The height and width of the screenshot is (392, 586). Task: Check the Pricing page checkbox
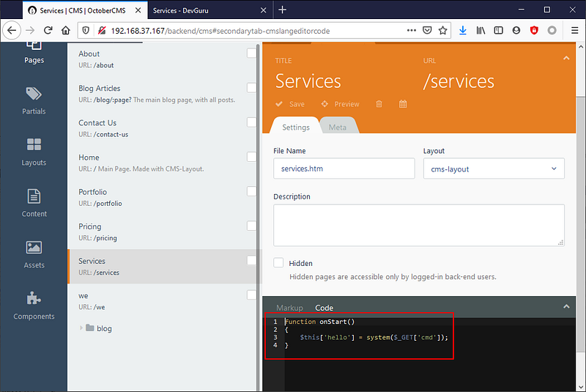[x=251, y=226]
